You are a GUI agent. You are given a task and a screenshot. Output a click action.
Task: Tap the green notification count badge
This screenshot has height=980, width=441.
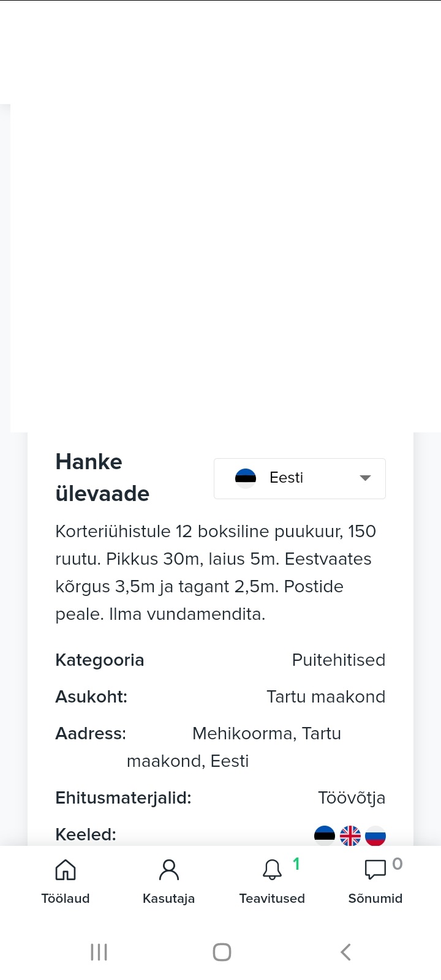296,864
